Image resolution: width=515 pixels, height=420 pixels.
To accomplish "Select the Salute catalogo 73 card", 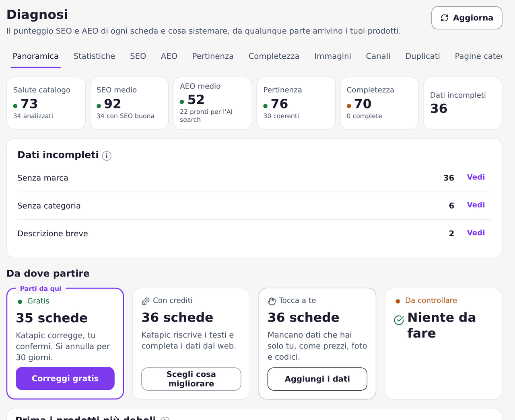I will click(46, 103).
